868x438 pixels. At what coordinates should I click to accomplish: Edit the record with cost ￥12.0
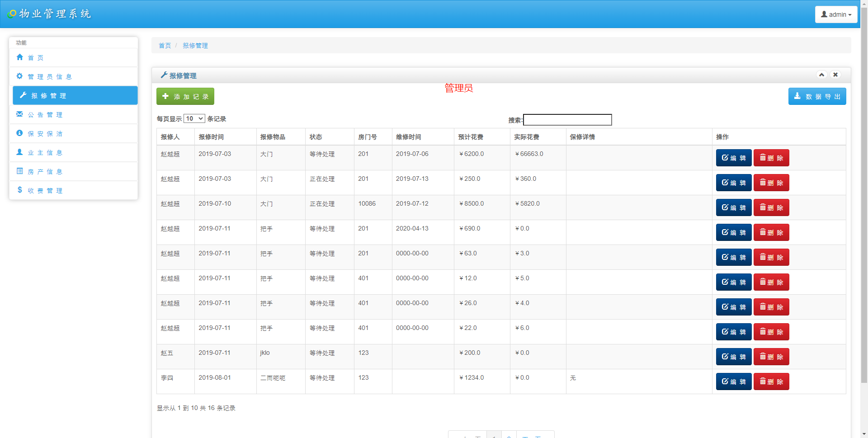734,282
